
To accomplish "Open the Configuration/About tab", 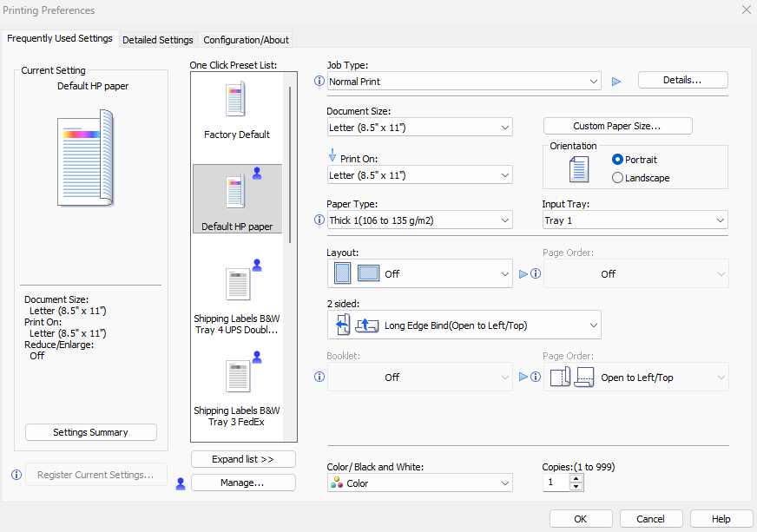I will [x=246, y=39].
